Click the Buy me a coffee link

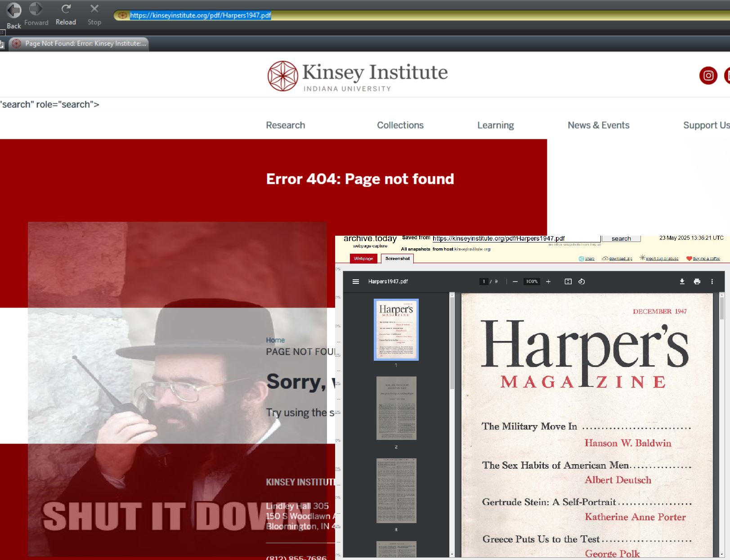(703, 259)
